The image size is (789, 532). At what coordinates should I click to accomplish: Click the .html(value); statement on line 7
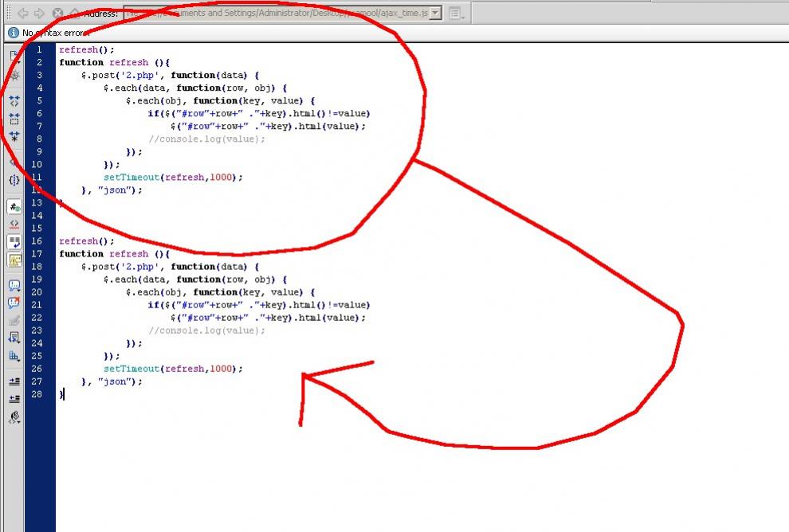click(269, 126)
